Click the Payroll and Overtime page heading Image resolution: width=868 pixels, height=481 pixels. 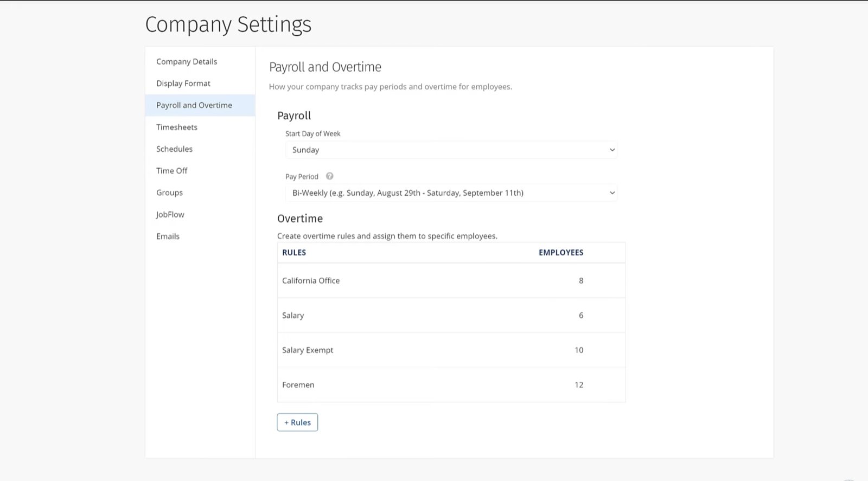point(325,67)
